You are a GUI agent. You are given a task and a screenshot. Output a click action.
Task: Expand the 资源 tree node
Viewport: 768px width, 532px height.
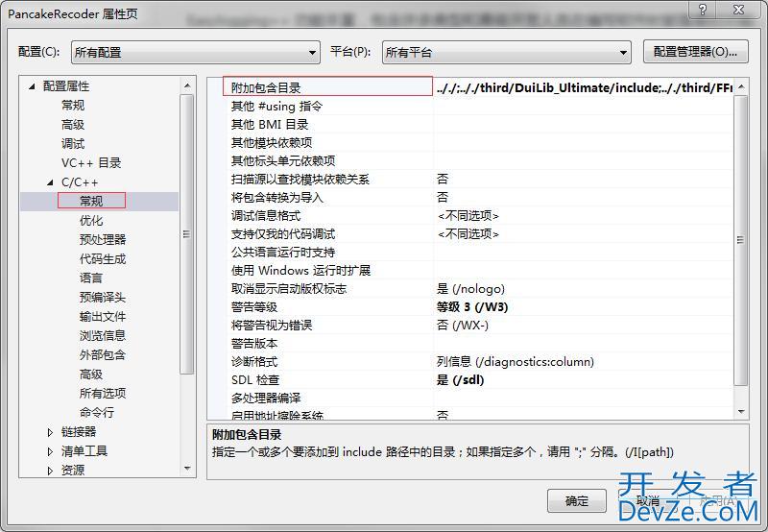[x=50, y=471]
